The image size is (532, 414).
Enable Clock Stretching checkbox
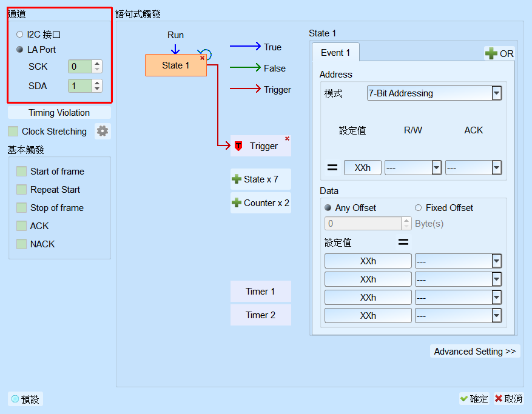[13, 131]
